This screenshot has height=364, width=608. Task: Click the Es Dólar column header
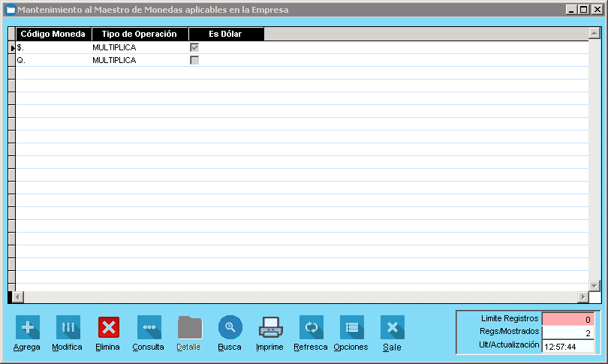[x=225, y=34]
